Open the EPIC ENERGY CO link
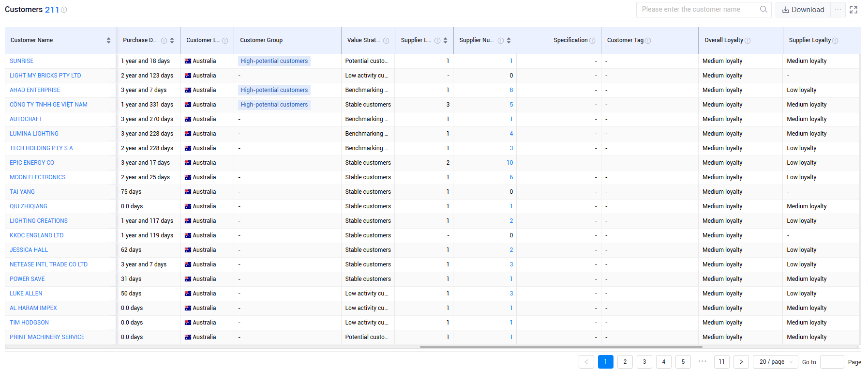This screenshot has width=868, height=372. coord(32,163)
